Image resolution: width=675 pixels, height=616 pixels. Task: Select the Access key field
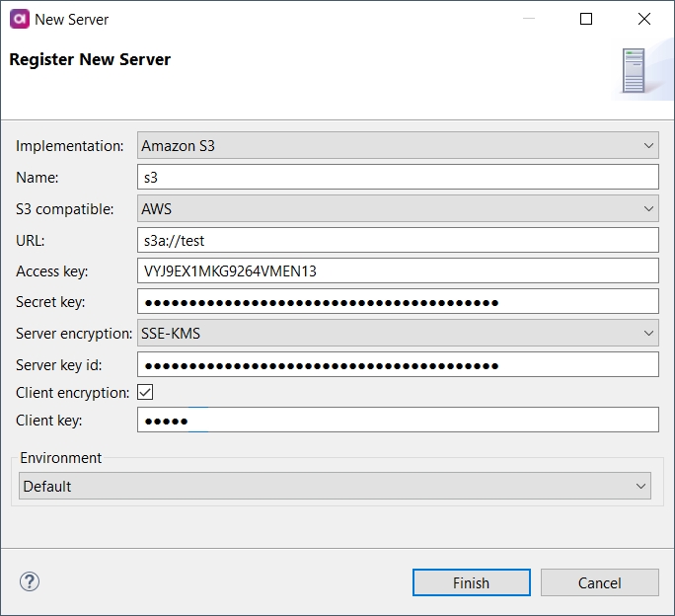[398, 271]
